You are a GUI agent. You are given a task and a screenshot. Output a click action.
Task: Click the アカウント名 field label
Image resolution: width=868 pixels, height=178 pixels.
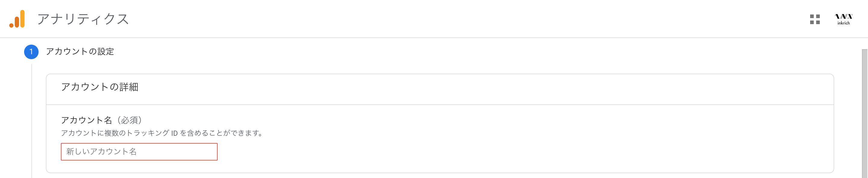(x=86, y=120)
